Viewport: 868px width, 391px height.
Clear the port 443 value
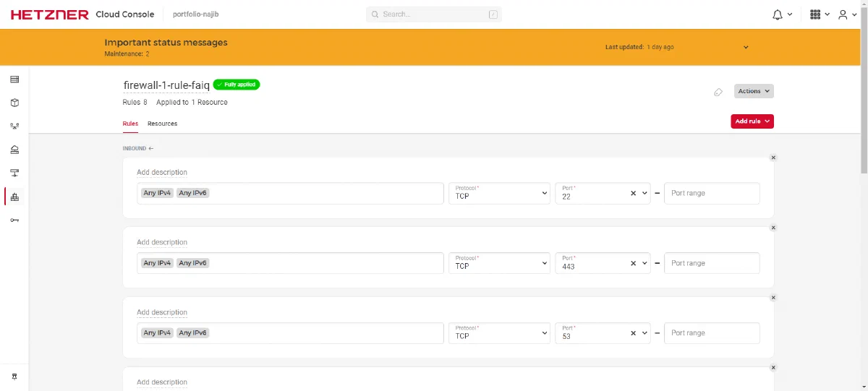pyautogui.click(x=634, y=263)
